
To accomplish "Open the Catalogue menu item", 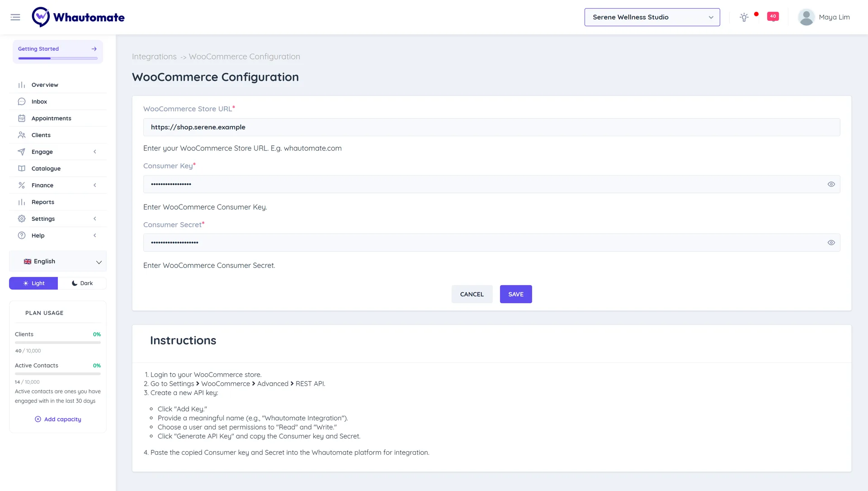I will 58,169.
